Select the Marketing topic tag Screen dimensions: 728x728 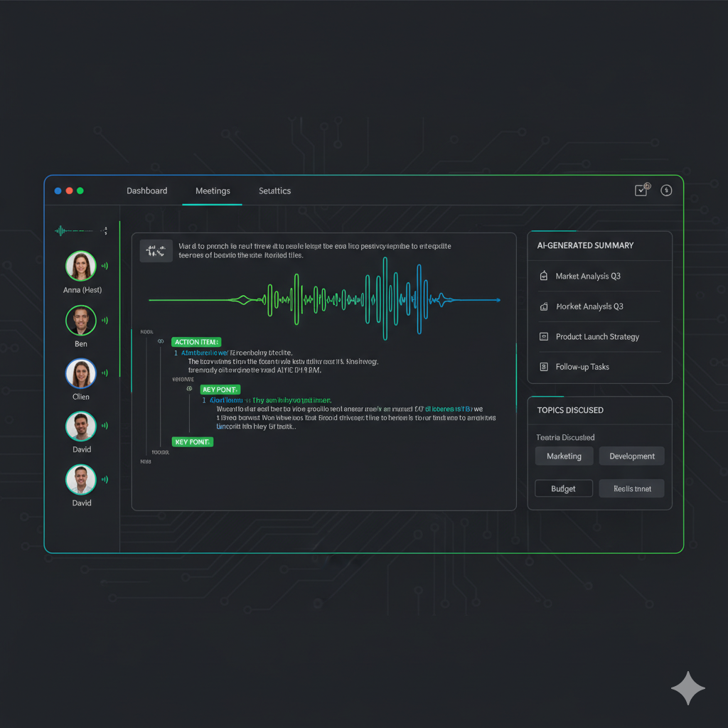[564, 456]
